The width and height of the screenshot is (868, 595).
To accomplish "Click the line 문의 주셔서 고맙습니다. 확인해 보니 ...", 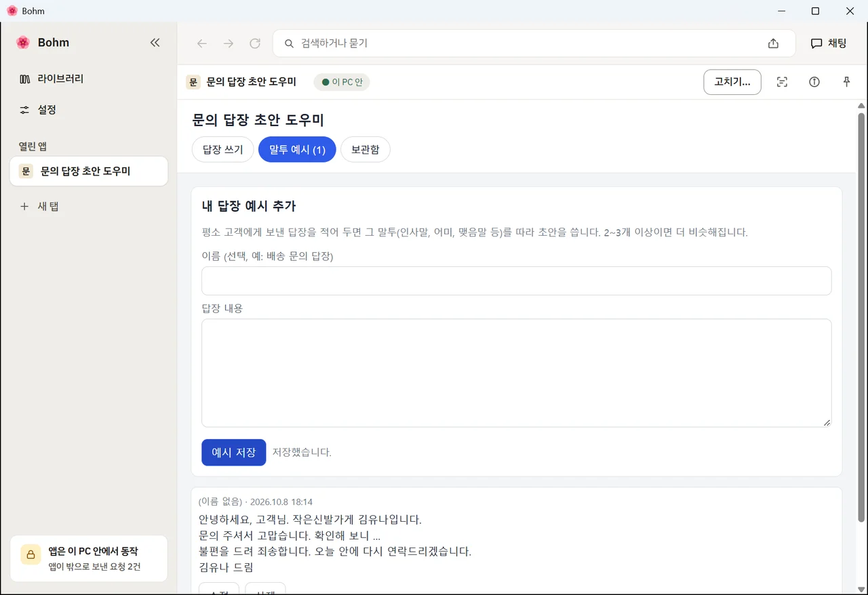I will 290,535.
